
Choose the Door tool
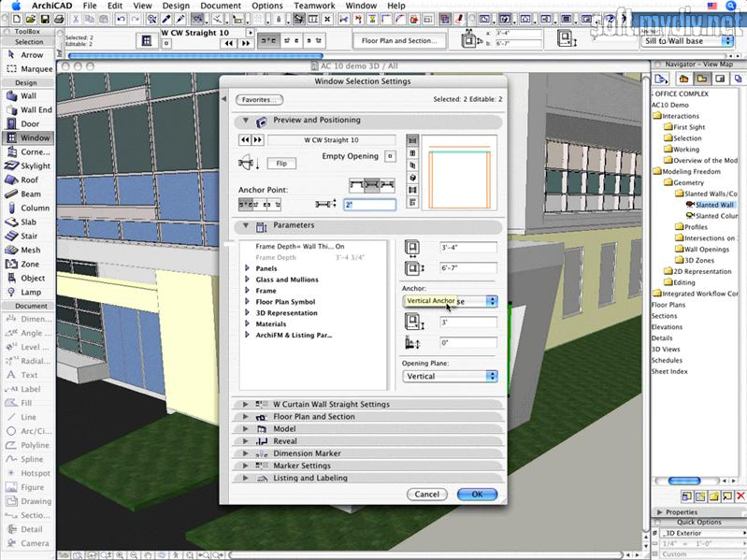tap(27, 123)
